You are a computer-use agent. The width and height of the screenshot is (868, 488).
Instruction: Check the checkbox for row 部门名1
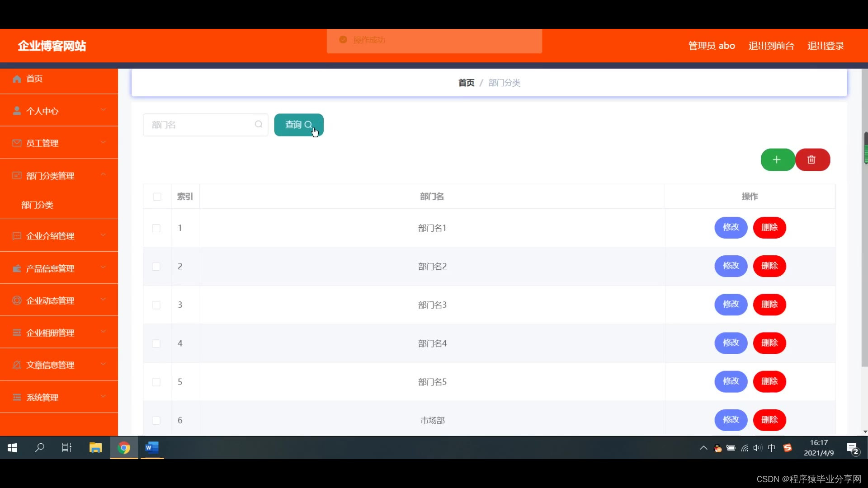click(x=156, y=228)
